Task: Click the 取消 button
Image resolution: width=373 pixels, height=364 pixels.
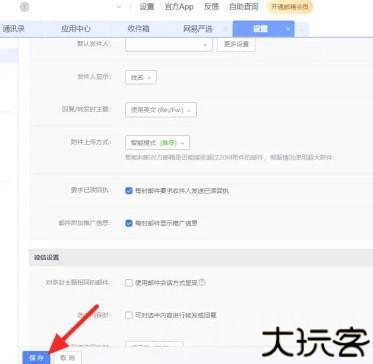Action: click(67, 358)
